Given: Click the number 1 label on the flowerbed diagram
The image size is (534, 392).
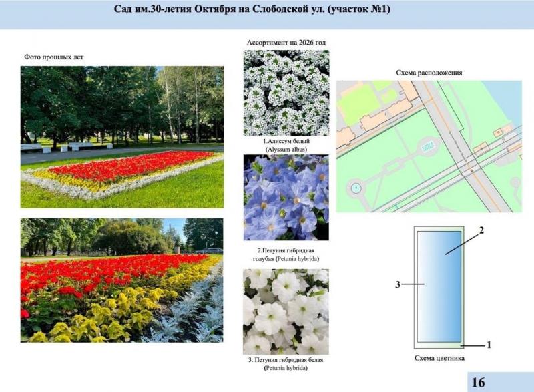Looking at the screenshot, I should click(x=489, y=345).
